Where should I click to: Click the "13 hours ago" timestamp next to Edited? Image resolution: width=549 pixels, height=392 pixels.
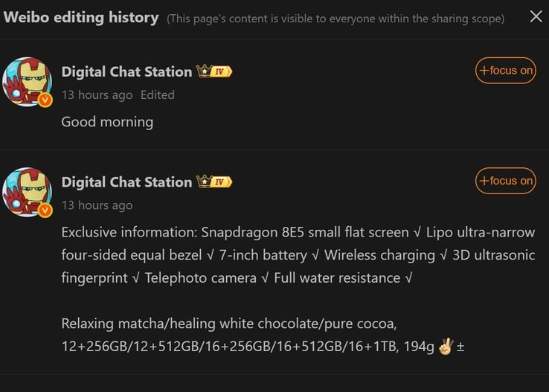[x=97, y=94]
